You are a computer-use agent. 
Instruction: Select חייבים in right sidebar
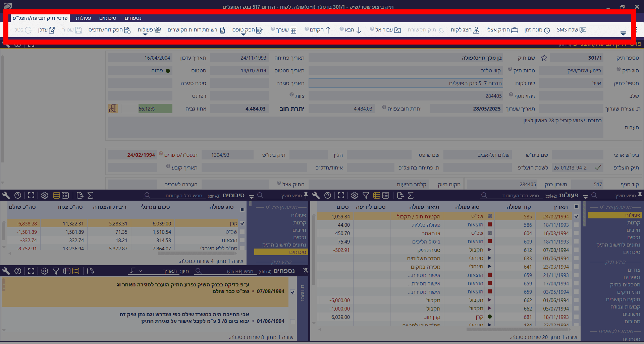click(x=633, y=230)
